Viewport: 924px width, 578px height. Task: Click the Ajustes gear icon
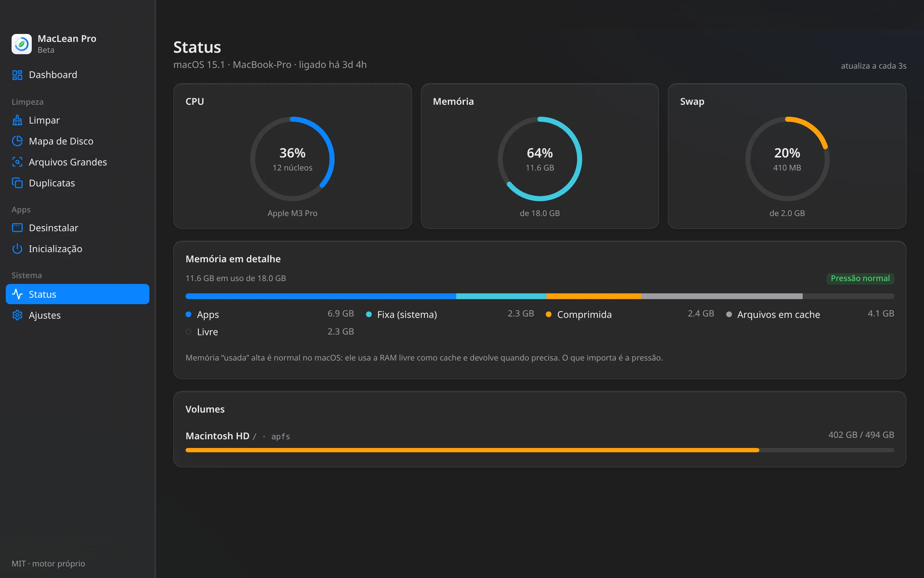point(17,315)
